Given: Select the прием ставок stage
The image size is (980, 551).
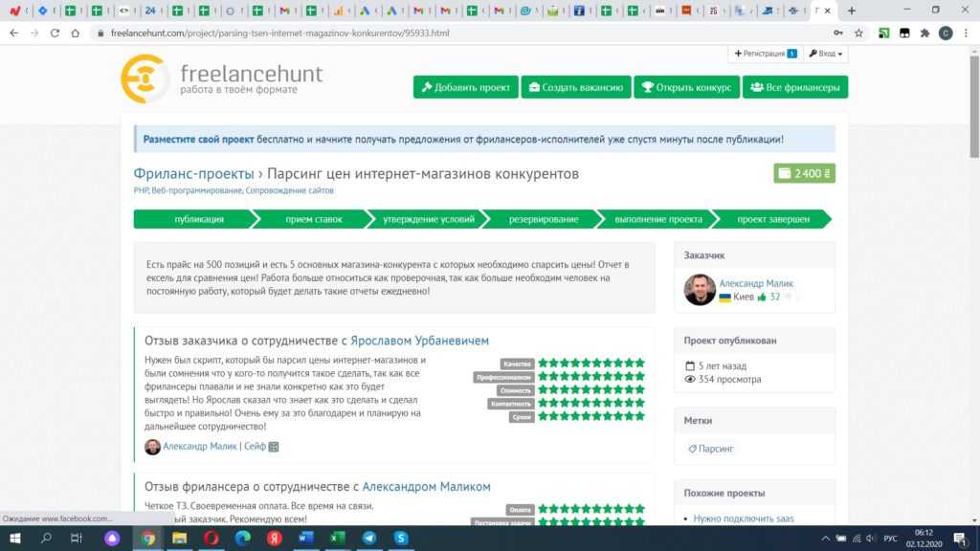Looking at the screenshot, I should (314, 219).
